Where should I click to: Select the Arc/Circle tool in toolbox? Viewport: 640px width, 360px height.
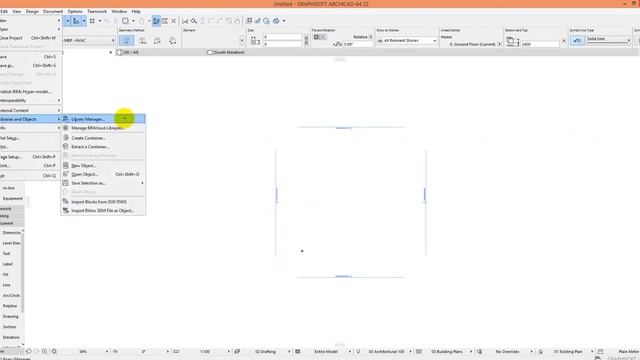pos(11,296)
